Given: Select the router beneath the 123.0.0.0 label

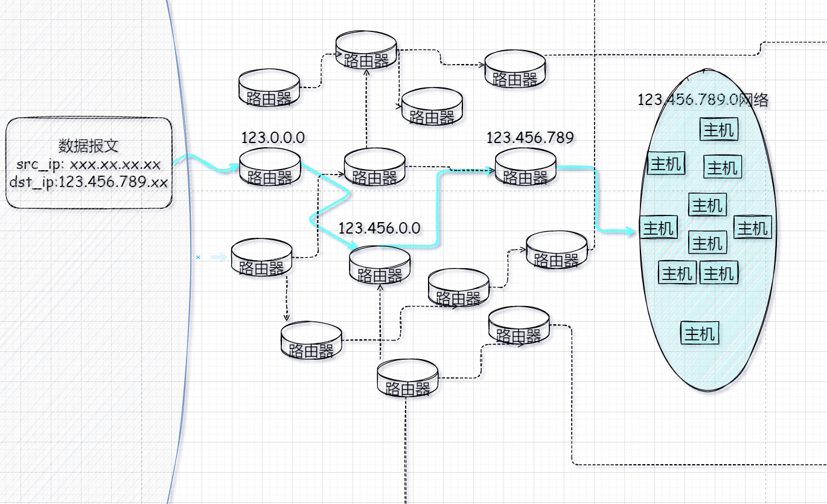Looking at the screenshot, I should click(x=270, y=167).
